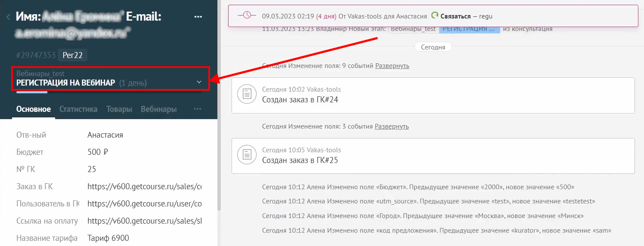This screenshot has height=246, width=644.
Task: Open the Товары tab
Action: pos(119,109)
